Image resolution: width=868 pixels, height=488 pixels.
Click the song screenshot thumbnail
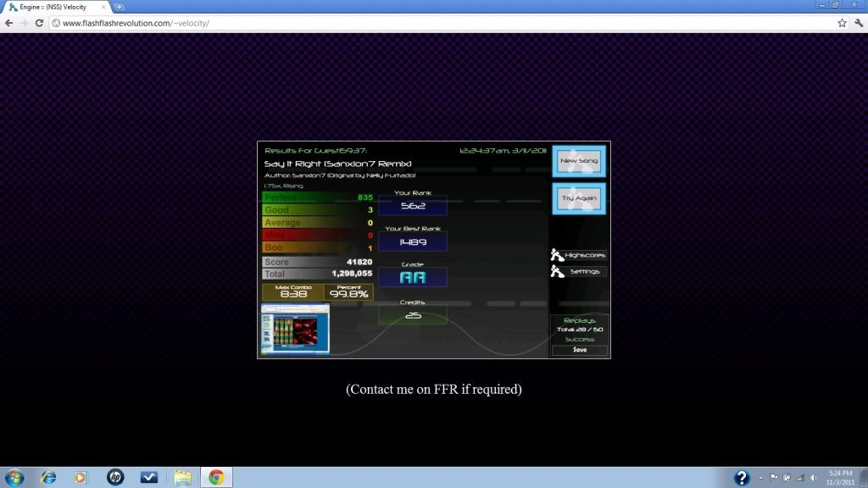[294, 329]
